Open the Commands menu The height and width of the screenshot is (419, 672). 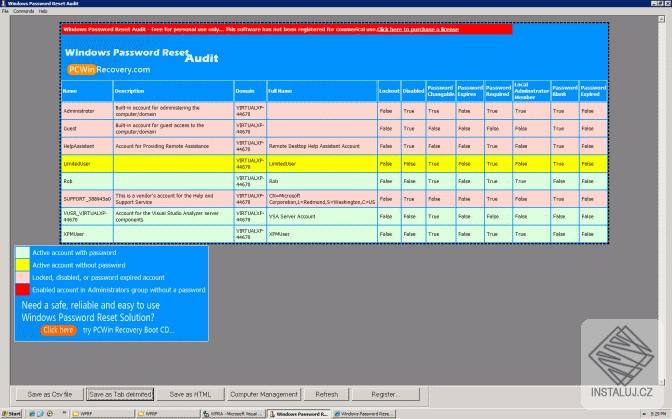click(24, 11)
